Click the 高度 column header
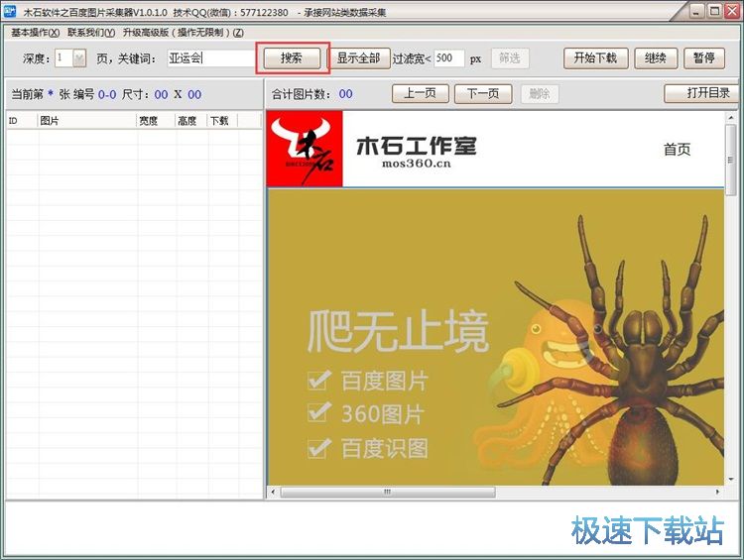Screen dimensions: 744x560 pos(190,121)
